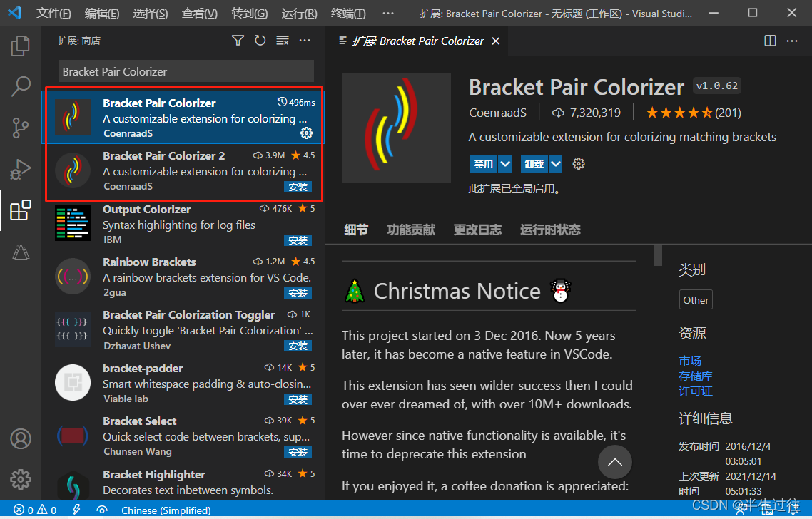Screen dimensions: 812x519
Task: Open the 许可证 license link
Action: (696, 391)
